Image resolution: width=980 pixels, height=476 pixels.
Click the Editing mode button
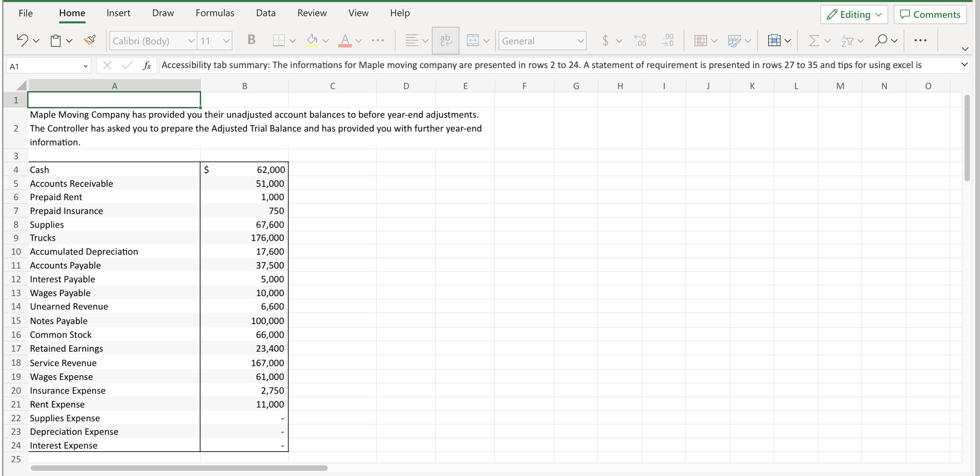point(854,14)
